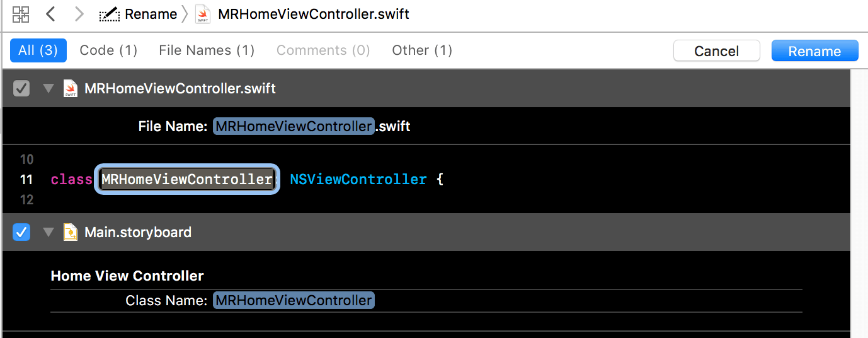The height and width of the screenshot is (338, 868).
Task: Click the Rename breadcrumb pencil icon
Action: [x=110, y=14]
